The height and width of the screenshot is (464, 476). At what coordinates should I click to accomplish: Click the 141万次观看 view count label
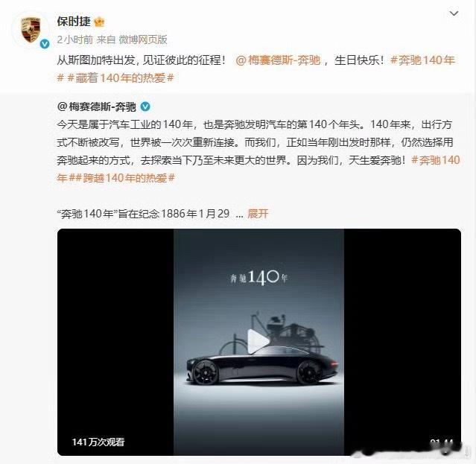(98, 442)
